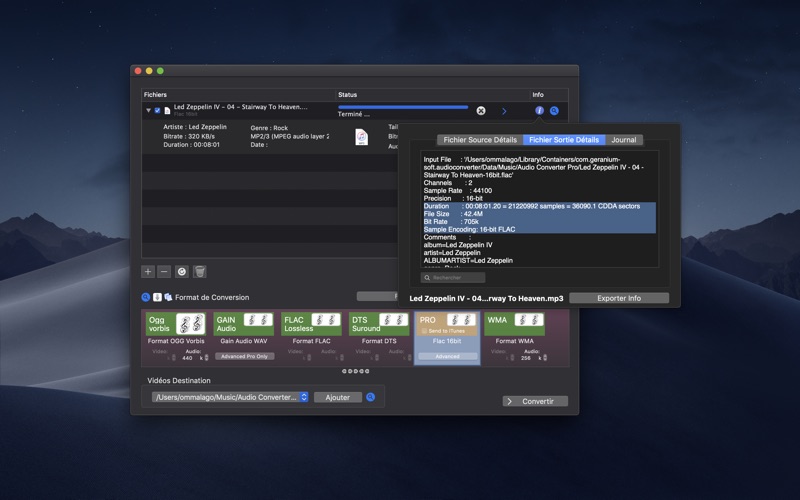800x500 pixels.
Task: Click the copy documents icon near Format de Conversion
Action: coord(168,297)
